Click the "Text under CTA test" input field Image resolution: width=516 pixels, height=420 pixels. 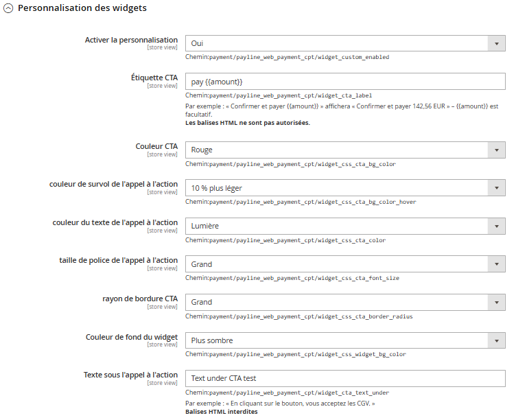tap(345, 378)
